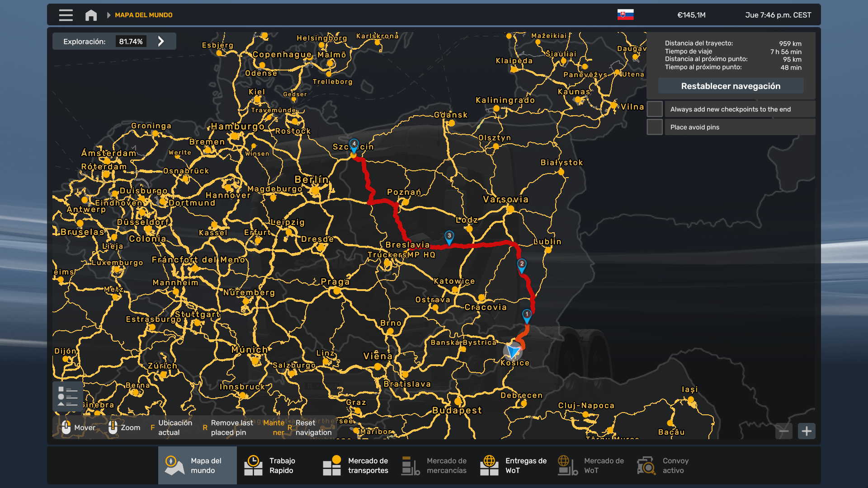This screenshot has height=488, width=868.
Task: Click the Varsovia city label
Action: click(x=505, y=199)
